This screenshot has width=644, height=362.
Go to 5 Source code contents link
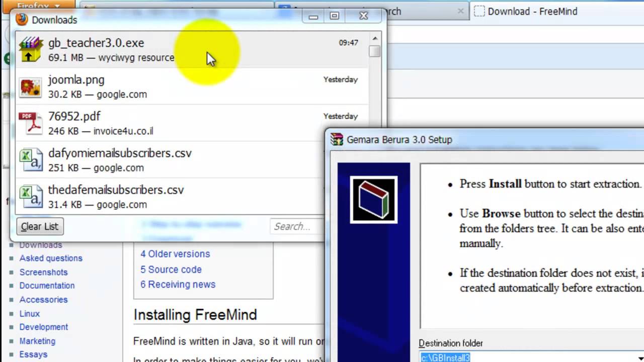click(x=171, y=269)
